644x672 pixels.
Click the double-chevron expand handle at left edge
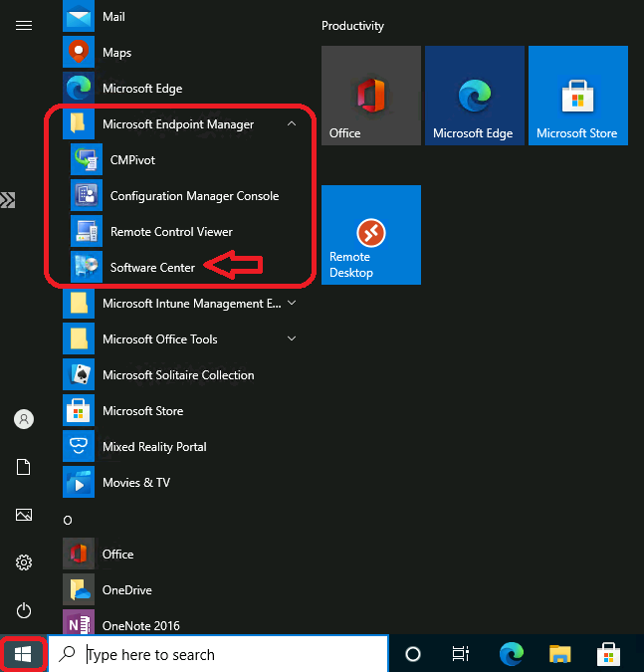coord(8,200)
